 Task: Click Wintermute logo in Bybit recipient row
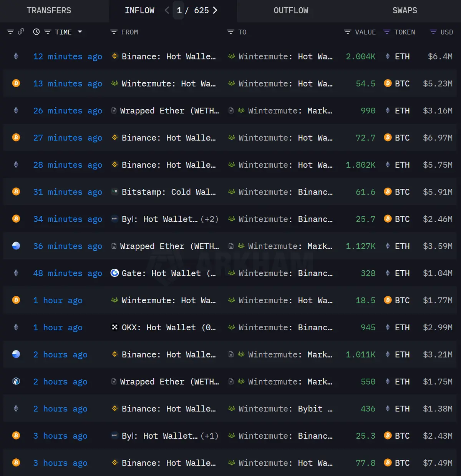click(x=232, y=408)
